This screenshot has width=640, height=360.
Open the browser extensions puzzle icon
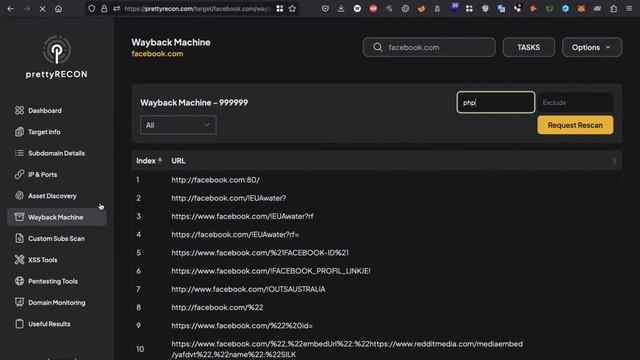[613, 9]
